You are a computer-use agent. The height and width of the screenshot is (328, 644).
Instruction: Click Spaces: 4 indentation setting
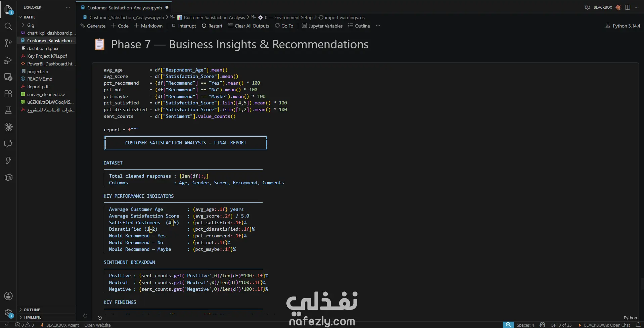[x=525, y=325]
